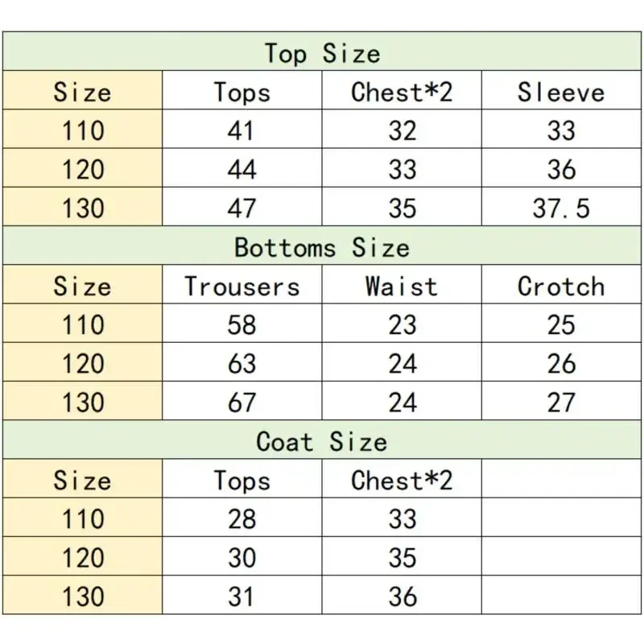Viewport: 644px width, 644px height.
Task: Click the 37.5 sleeve value cell
Action: pyautogui.click(x=561, y=208)
